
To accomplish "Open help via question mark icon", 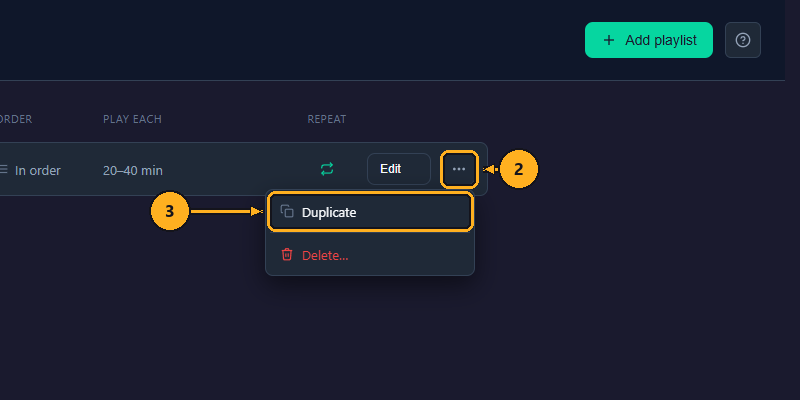I will (743, 40).
